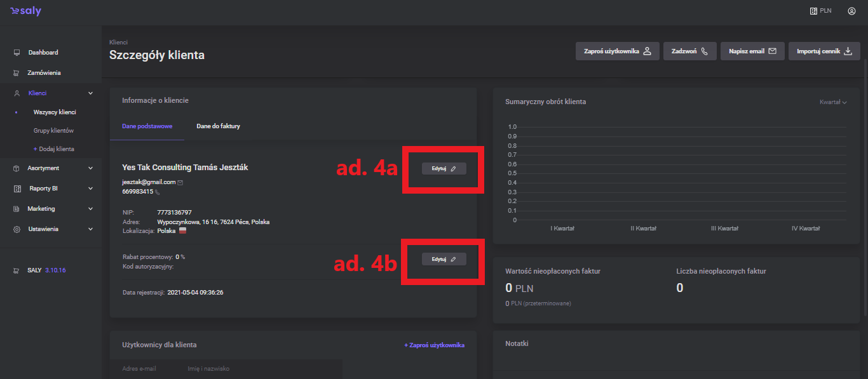Click the Ustawienia gear icon in sidebar
Viewport: 868px width, 379px height.
click(17, 229)
